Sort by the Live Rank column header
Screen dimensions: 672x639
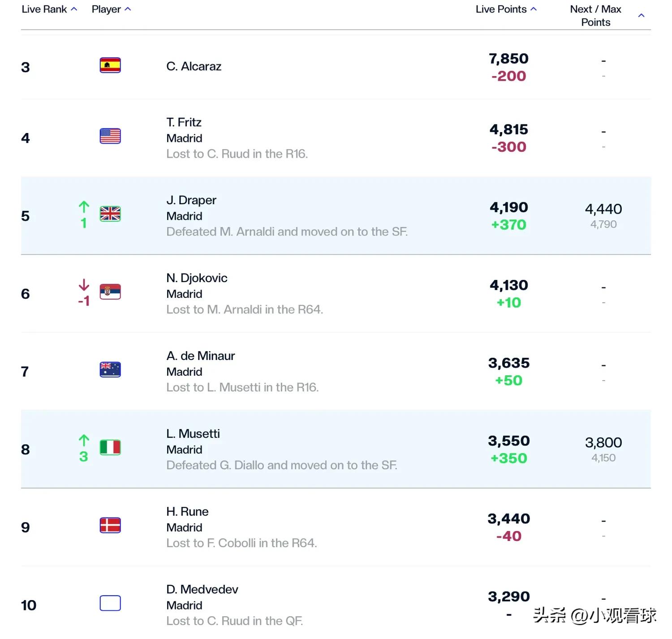[x=49, y=9]
